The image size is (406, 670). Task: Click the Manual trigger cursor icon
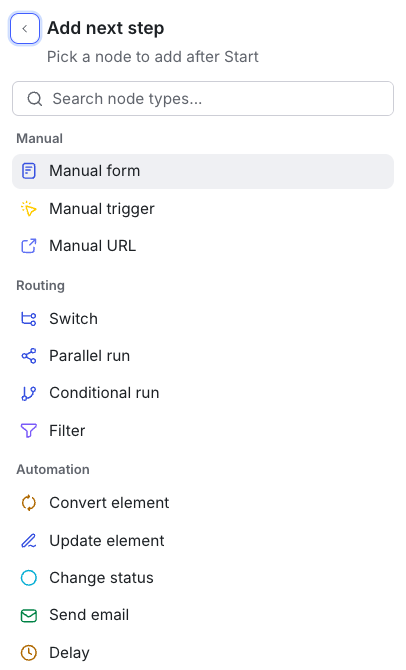pyautogui.click(x=29, y=209)
